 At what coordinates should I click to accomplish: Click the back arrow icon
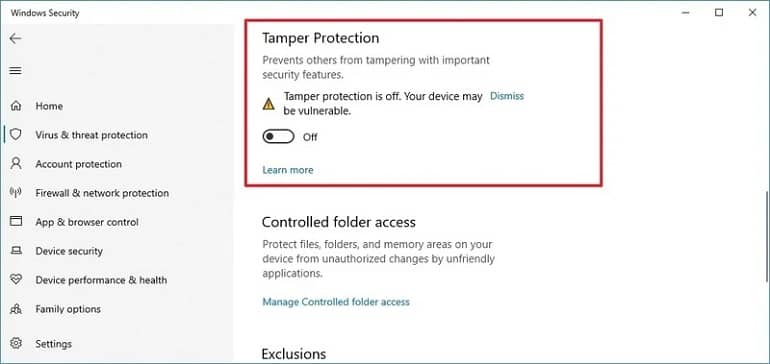coord(16,38)
